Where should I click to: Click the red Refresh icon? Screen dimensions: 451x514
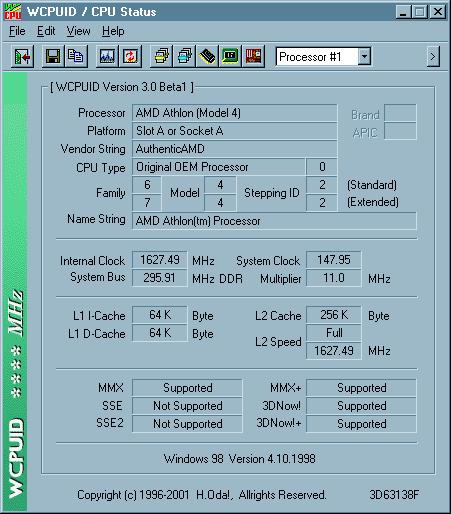point(130,56)
